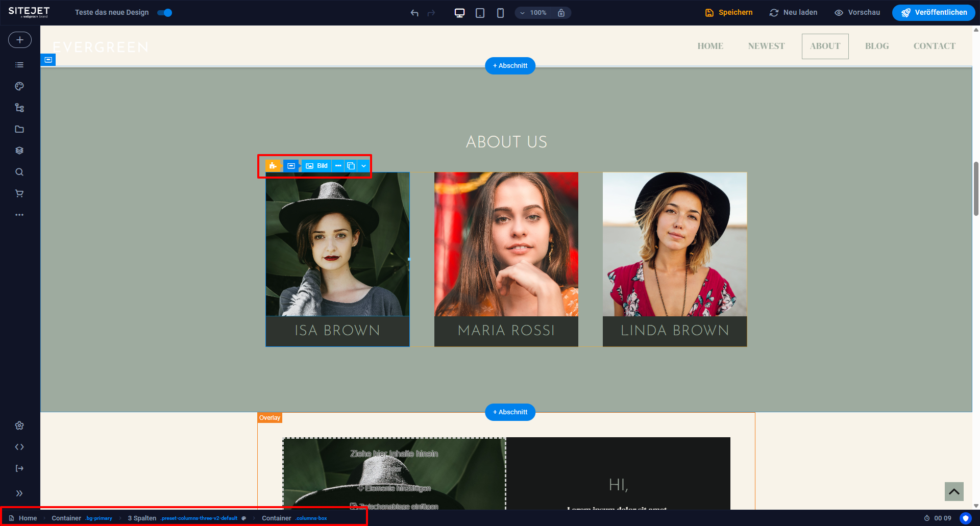This screenshot has height=526, width=980.
Task: Click '3 Spalten' in the breadcrumb
Action: pos(142,518)
